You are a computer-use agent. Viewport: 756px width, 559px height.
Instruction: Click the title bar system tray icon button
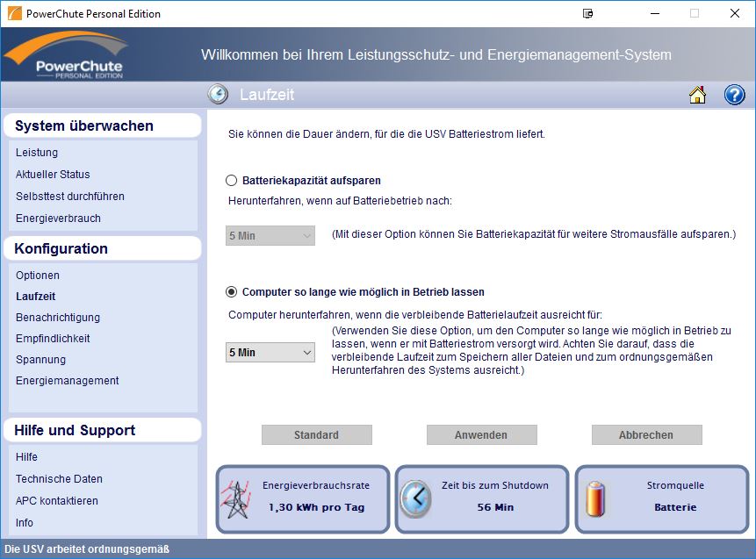click(587, 13)
